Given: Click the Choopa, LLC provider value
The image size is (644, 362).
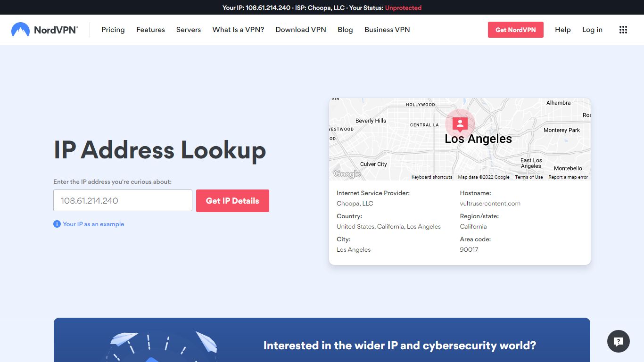Looking at the screenshot, I should 355,204.
